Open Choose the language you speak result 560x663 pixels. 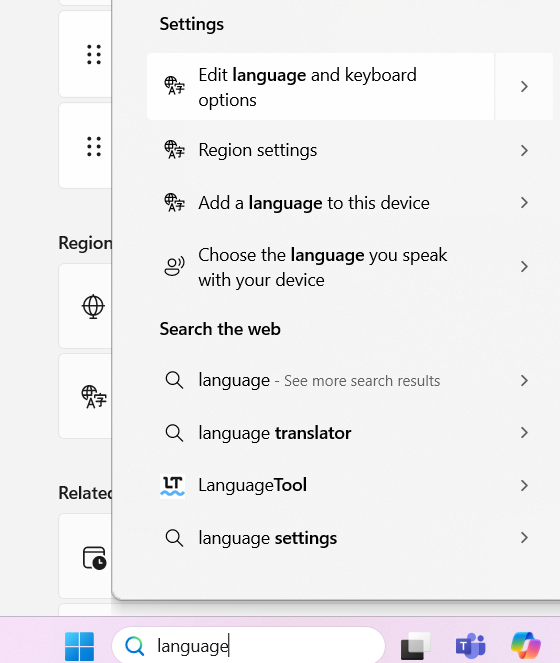pos(321,267)
